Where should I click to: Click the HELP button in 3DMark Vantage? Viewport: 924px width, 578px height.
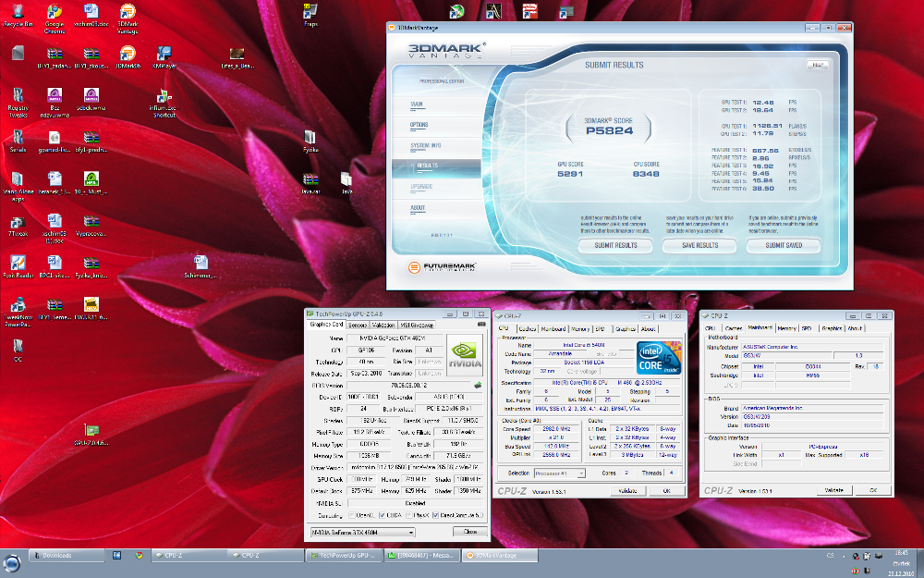(x=818, y=65)
